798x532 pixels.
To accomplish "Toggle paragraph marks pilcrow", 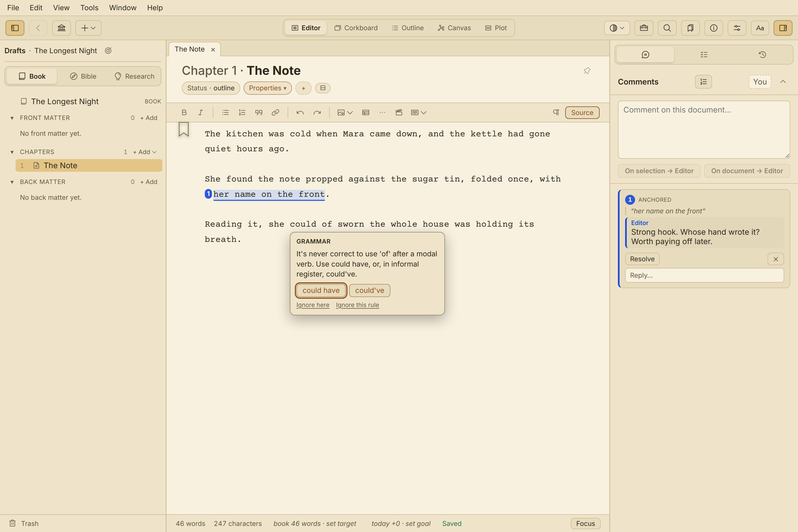I will tap(556, 113).
